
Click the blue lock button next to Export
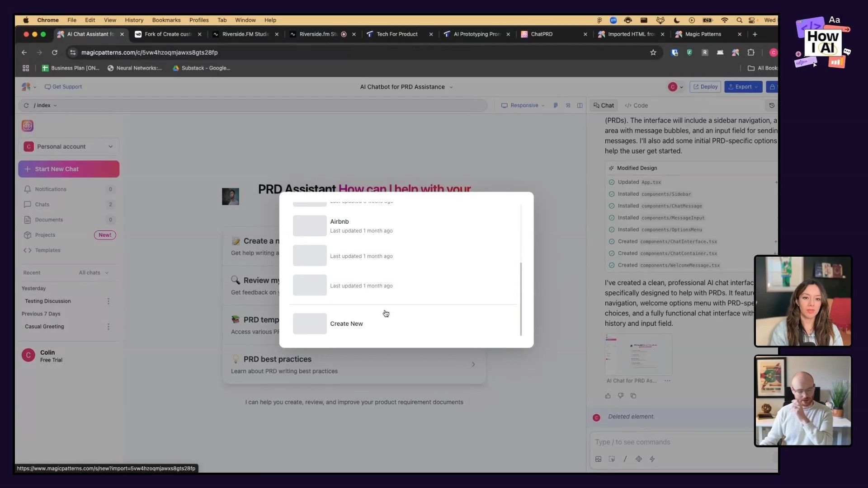[772, 87]
